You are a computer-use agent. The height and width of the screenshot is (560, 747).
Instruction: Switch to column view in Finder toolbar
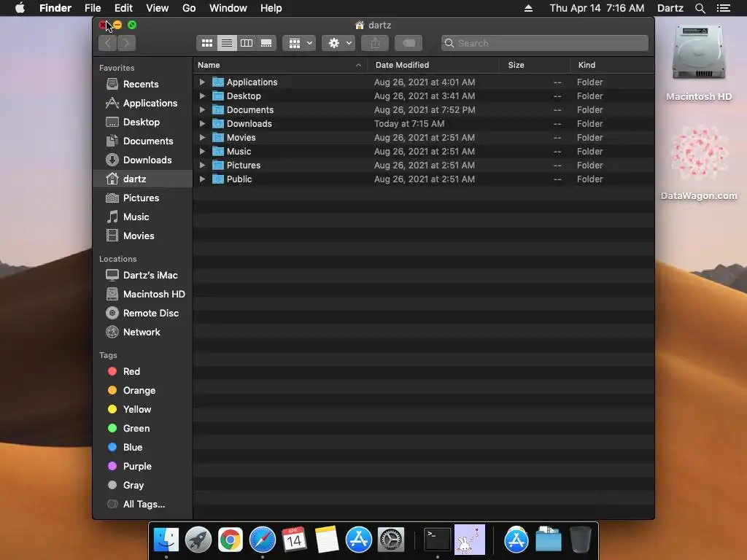coord(247,43)
